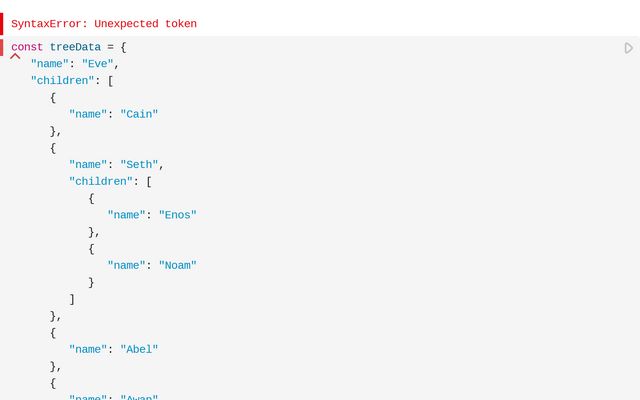Image resolution: width=640 pixels, height=400 pixels.
Task: Click the SyntaxError: Unexpected token message
Action: coord(104,23)
